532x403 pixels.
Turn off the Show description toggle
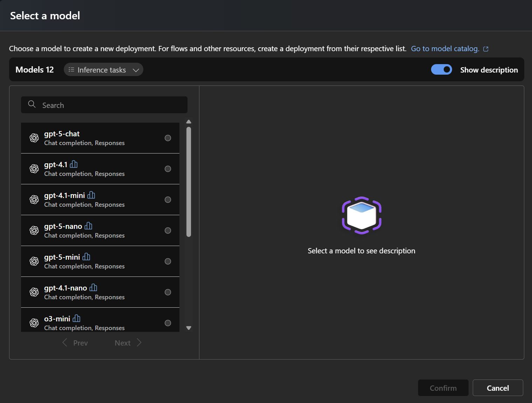pyautogui.click(x=442, y=70)
